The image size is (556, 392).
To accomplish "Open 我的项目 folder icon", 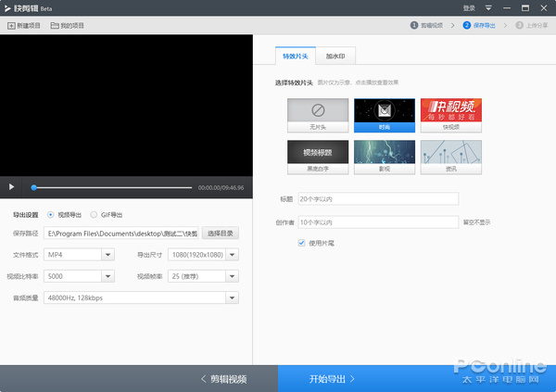I will 55,25.
